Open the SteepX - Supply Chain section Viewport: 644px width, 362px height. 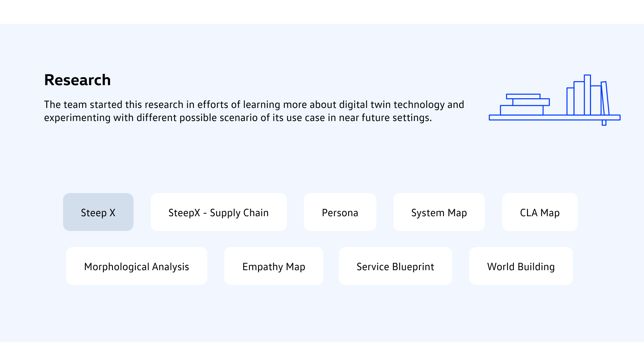(x=218, y=212)
